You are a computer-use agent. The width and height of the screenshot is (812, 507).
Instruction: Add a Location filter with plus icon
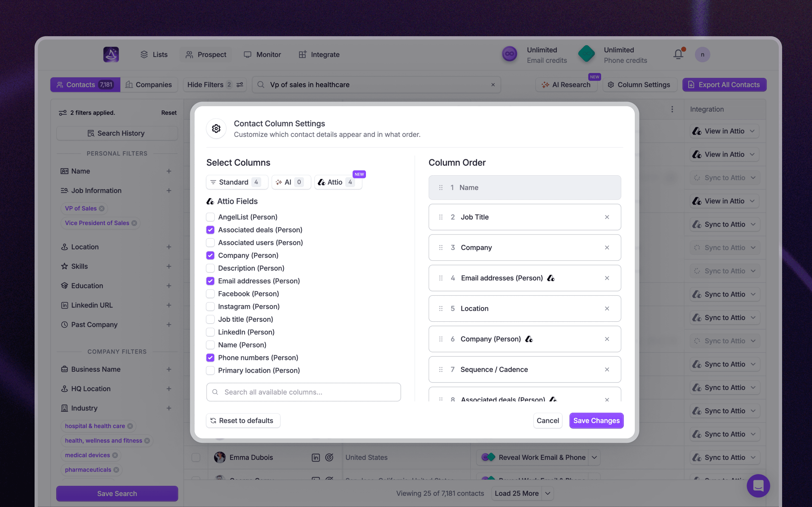(x=169, y=247)
